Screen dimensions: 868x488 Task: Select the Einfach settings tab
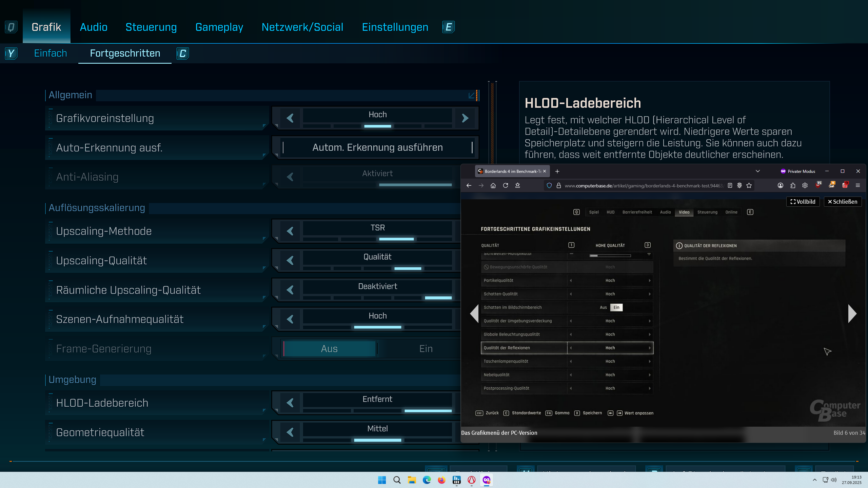50,53
